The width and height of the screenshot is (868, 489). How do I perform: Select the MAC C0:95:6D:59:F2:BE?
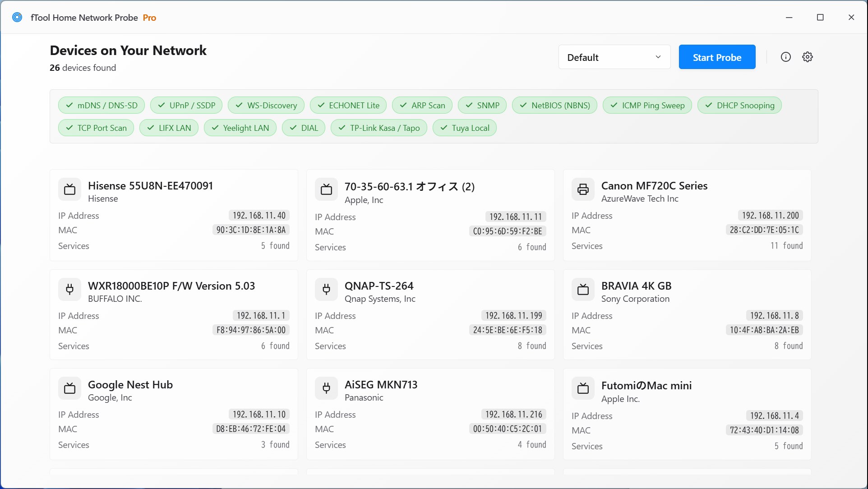(508, 231)
